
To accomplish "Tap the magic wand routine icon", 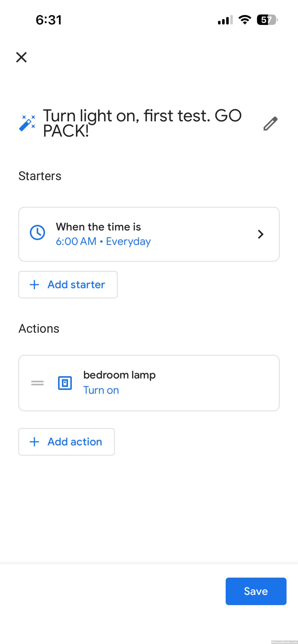I will coord(27,123).
